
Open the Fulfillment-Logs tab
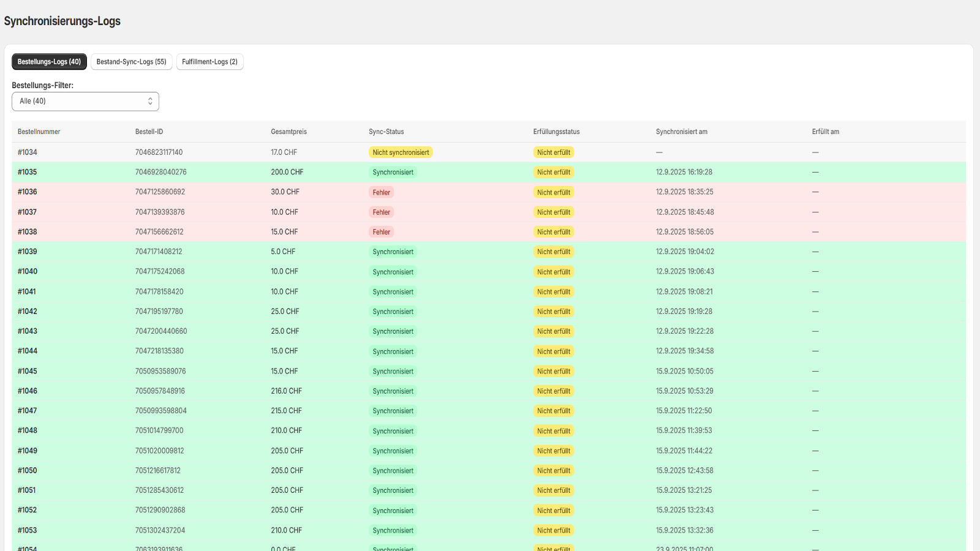tap(209, 62)
